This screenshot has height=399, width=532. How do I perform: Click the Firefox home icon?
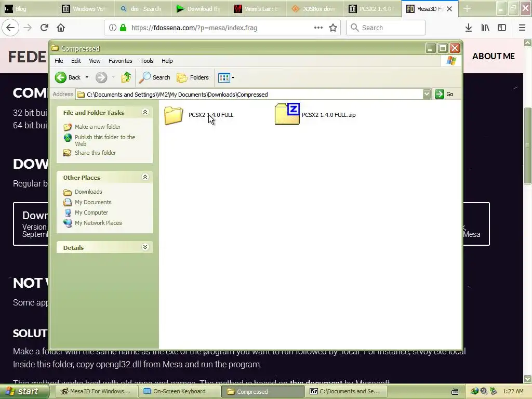61,28
